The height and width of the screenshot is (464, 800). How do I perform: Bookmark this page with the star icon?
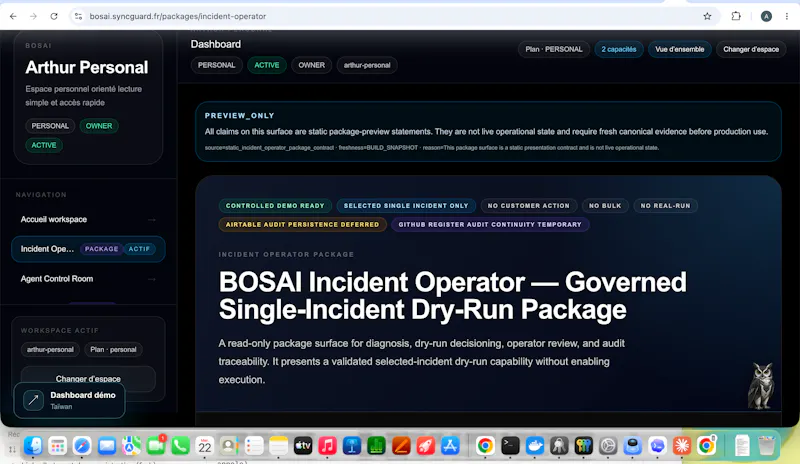(707, 16)
